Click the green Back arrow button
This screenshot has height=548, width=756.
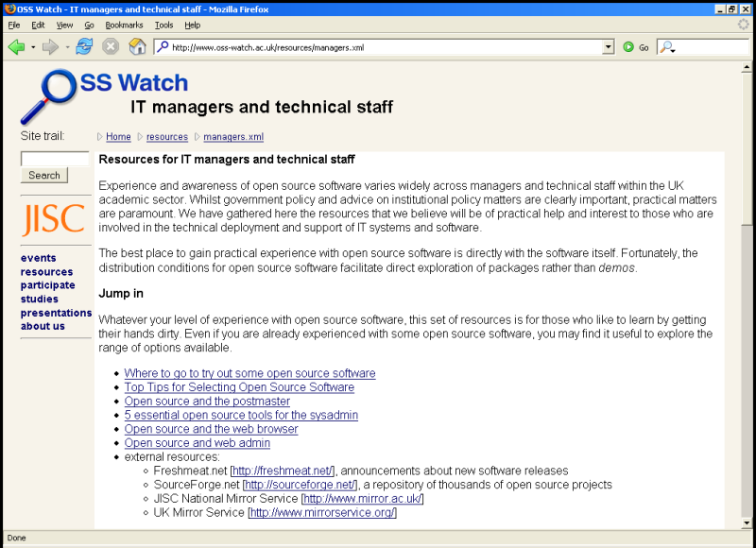(16, 47)
